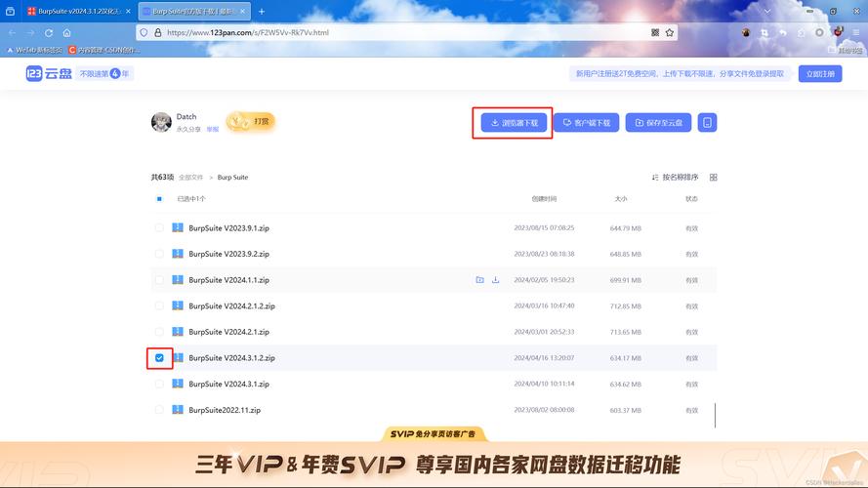868x488 pixels.
Task: Switch to grid view layout
Action: pyautogui.click(x=713, y=178)
